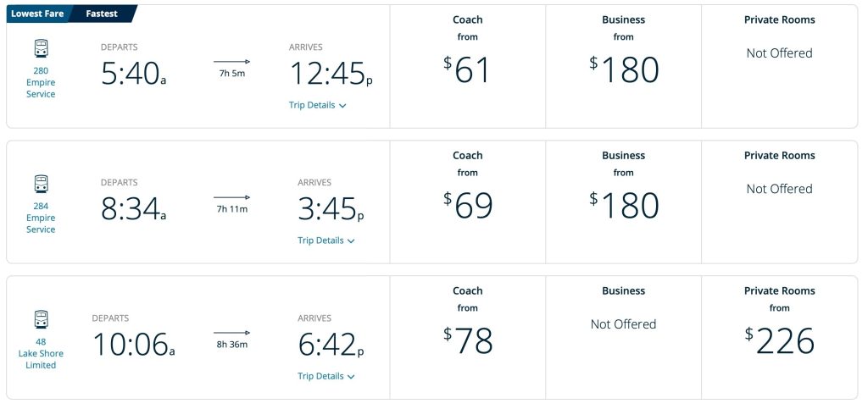Select the Lowest Fare tab
Image resolution: width=868 pixels, height=409 pixels.
tap(37, 14)
